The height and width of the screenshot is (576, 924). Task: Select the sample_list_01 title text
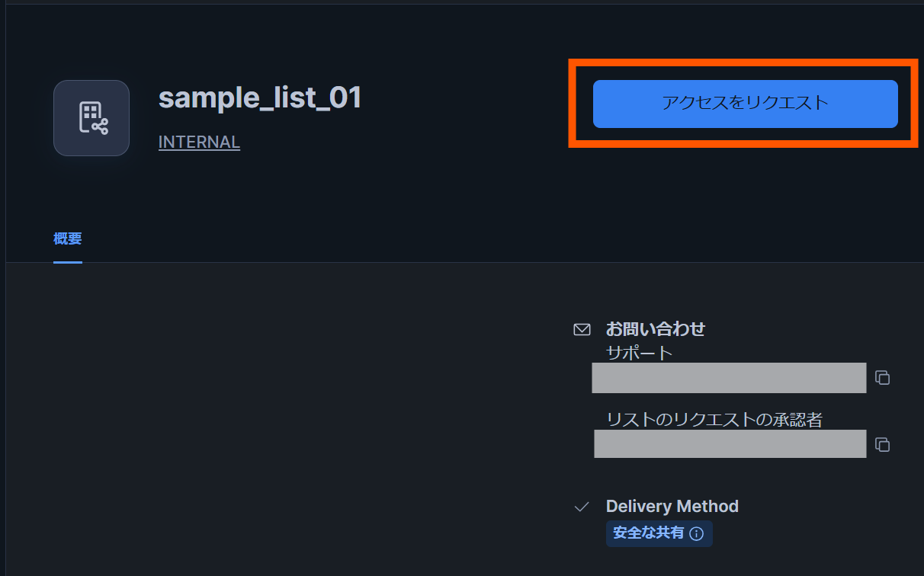click(x=260, y=98)
